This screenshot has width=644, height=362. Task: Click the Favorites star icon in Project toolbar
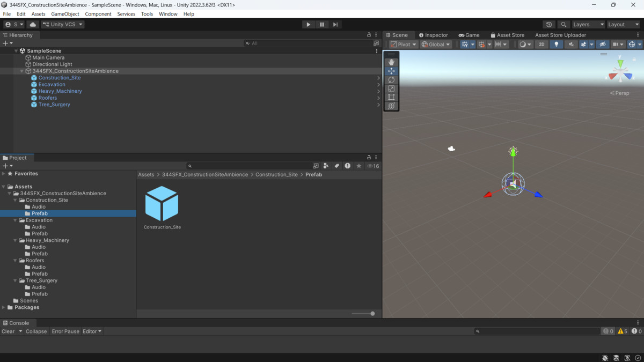pos(358,166)
